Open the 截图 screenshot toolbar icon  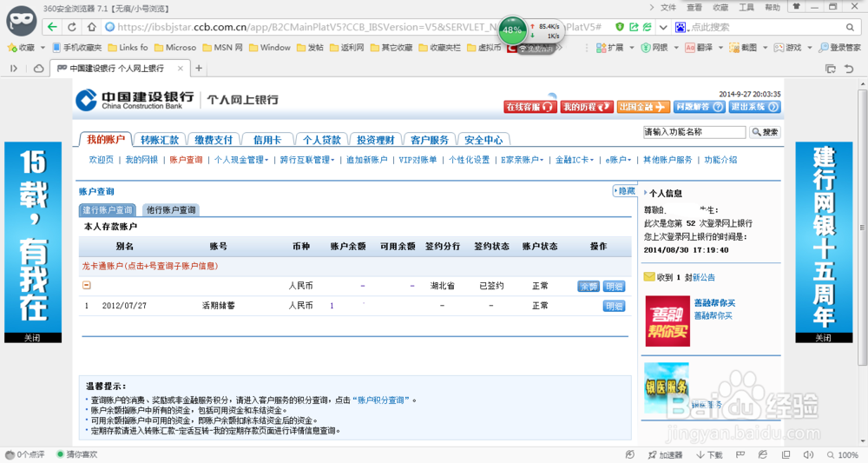pos(744,48)
